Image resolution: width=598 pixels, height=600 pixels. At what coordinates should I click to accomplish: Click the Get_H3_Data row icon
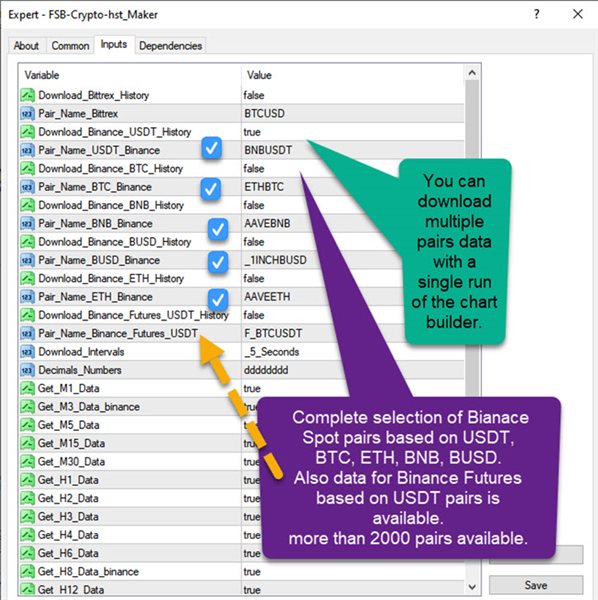[28, 517]
